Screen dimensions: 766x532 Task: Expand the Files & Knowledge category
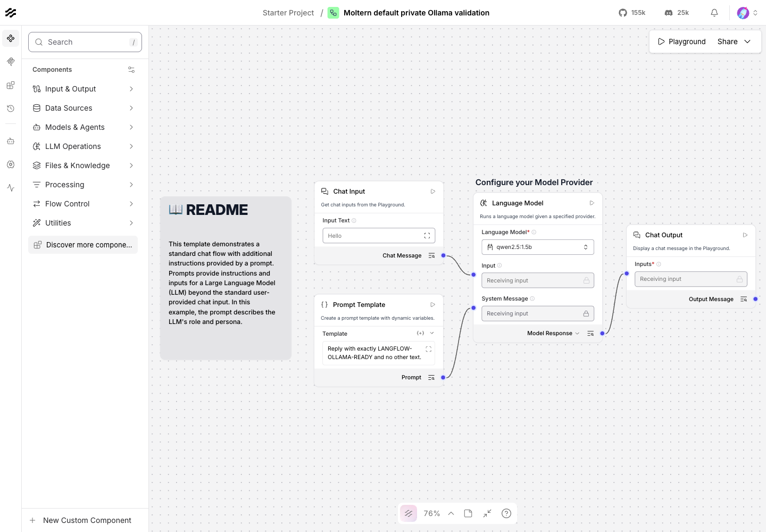pyautogui.click(x=83, y=165)
